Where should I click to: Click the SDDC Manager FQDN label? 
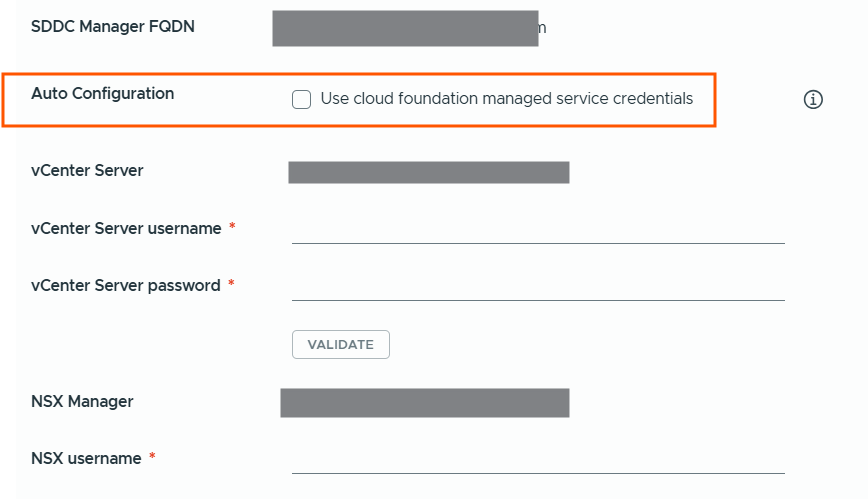(113, 27)
